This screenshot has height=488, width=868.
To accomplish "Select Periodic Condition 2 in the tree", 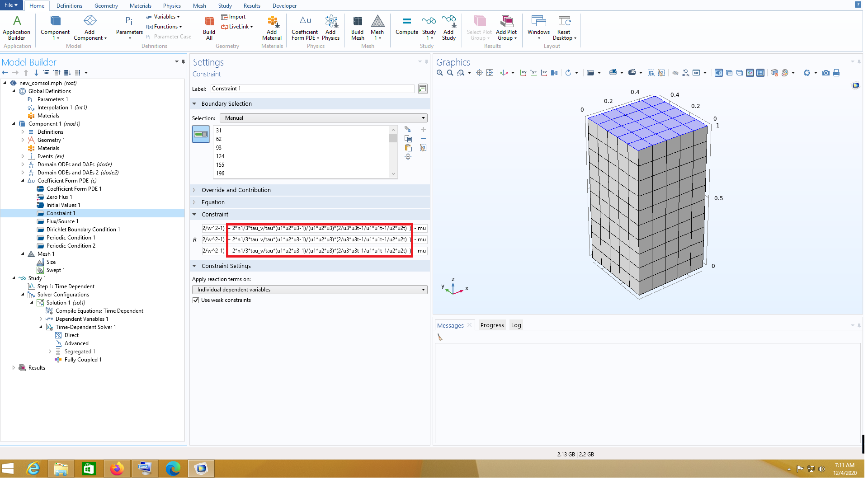I will point(71,246).
